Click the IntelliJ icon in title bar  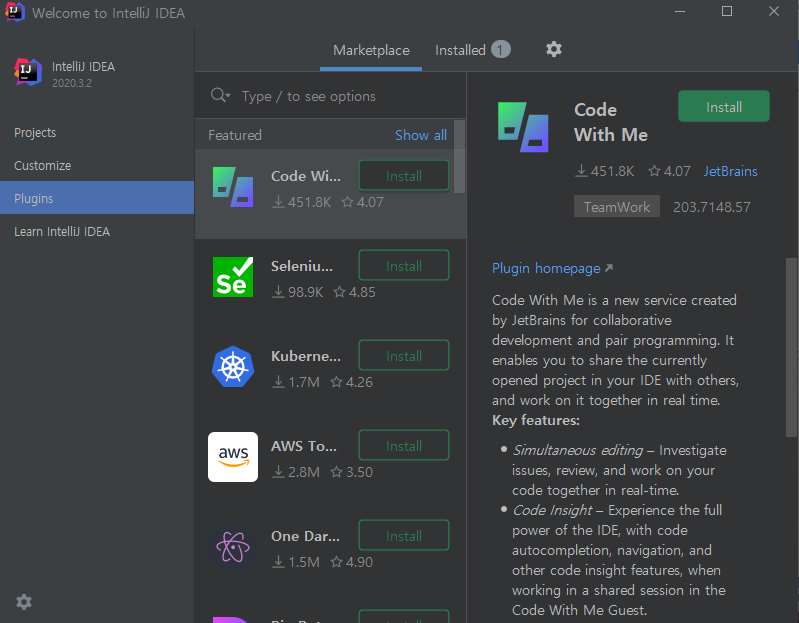(x=15, y=12)
